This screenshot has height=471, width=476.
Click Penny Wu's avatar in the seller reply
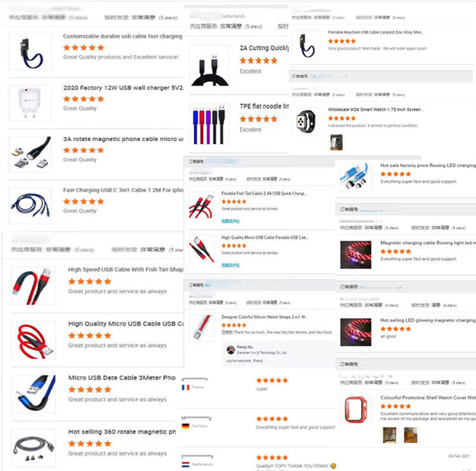tap(231, 350)
